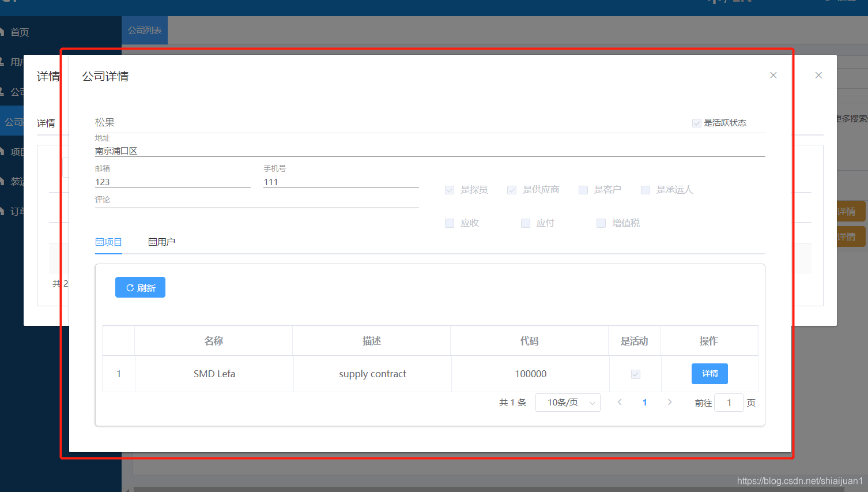868x492 pixels.
Task: Select page number 1 in pagination
Action: click(645, 403)
